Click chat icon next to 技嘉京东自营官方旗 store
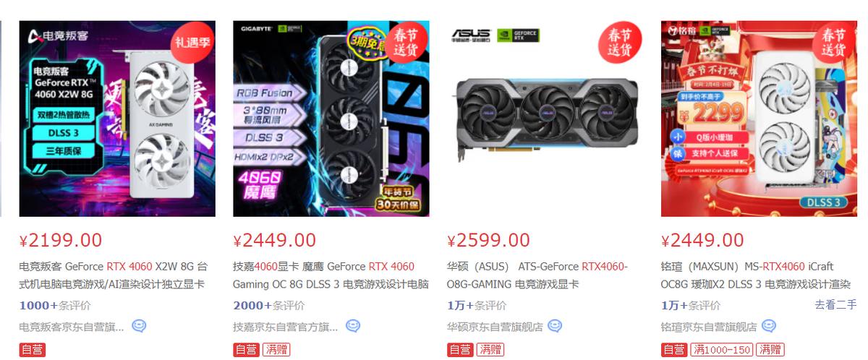This screenshot has width=868, height=360. coord(353,326)
